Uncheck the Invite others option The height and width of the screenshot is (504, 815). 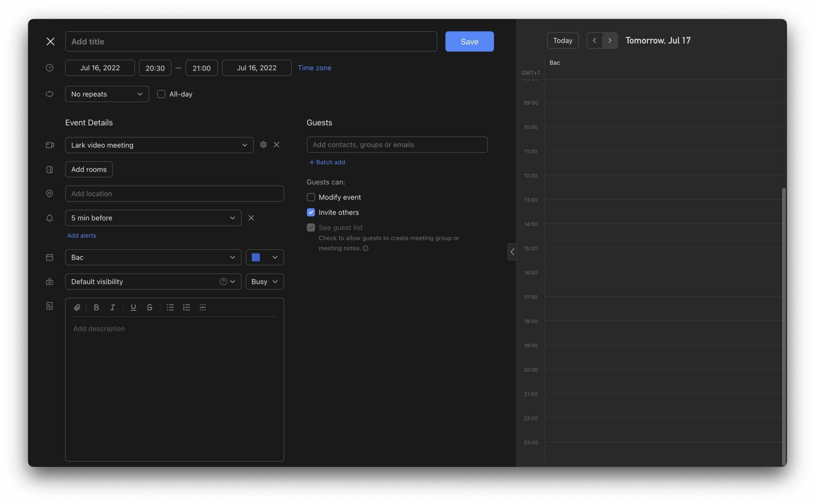(x=311, y=212)
